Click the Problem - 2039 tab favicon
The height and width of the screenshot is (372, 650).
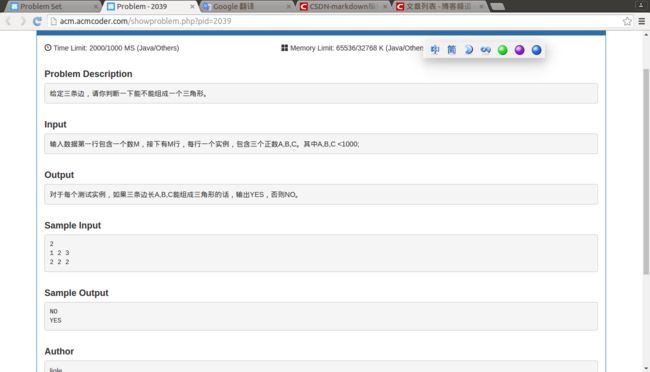(111, 7)
